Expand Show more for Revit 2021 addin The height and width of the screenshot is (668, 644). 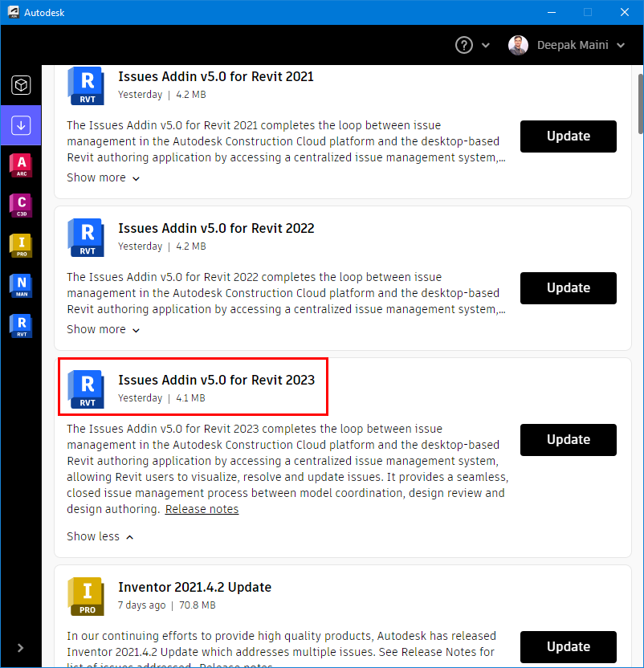103,177
